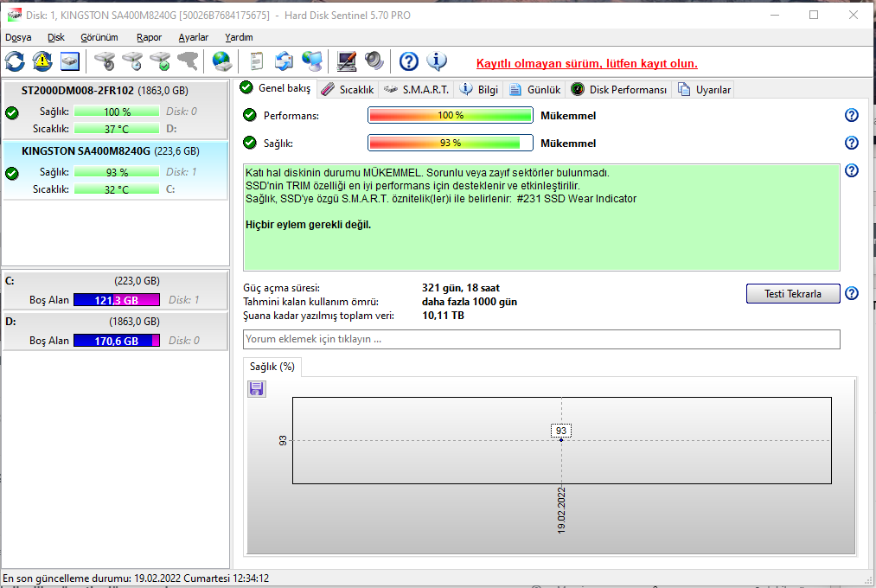This screenshot has width=876, height=588.
Task: Click the 100 % Performans gradient bar
Action: (451, 116)
